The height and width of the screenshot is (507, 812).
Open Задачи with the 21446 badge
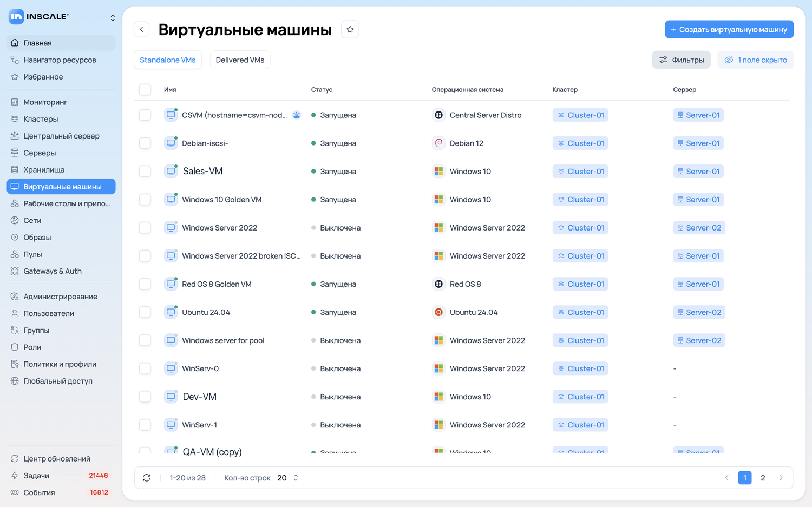(61, 476)
